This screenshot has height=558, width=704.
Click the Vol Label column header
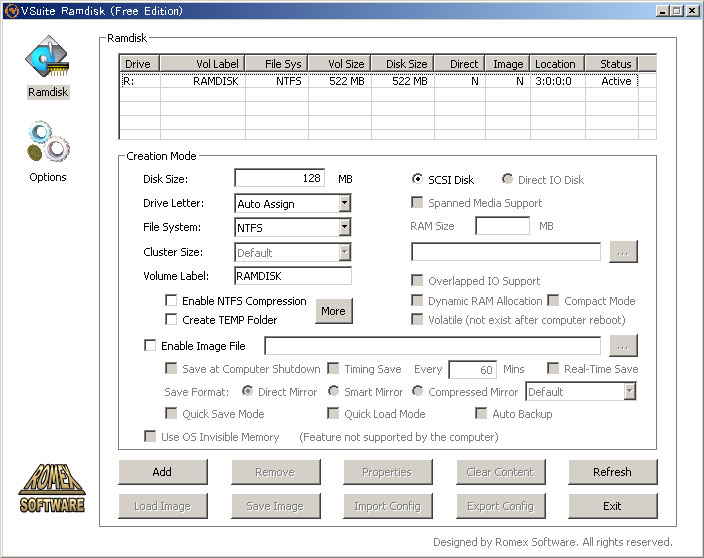pos(202,63)
